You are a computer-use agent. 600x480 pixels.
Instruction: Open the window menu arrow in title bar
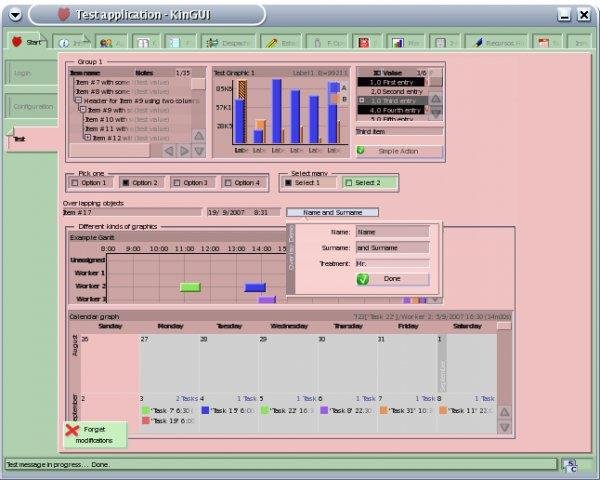click(x=15, y=15)
